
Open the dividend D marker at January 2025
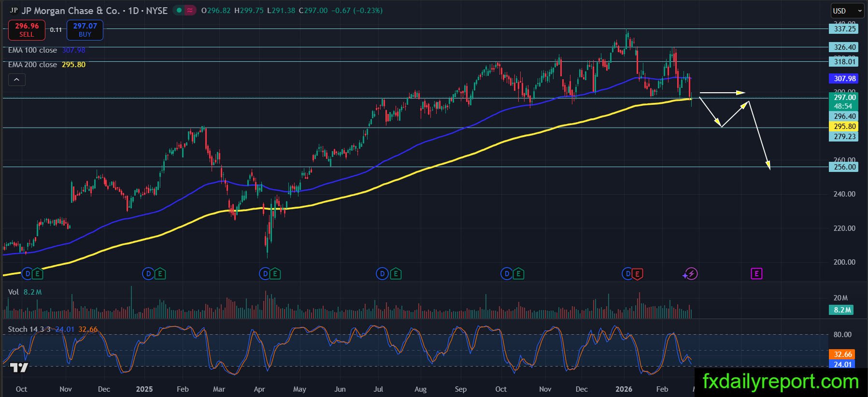coord(148,274)
